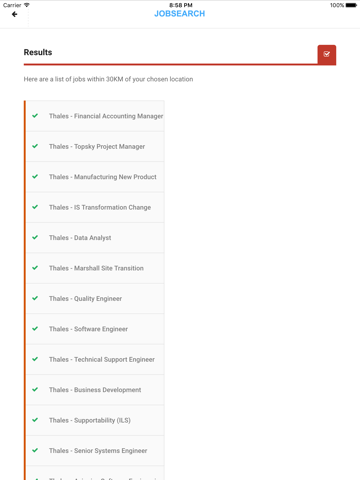Tap the back arrow icon
This screenshot has height=480, width=360.
[14, 14]
